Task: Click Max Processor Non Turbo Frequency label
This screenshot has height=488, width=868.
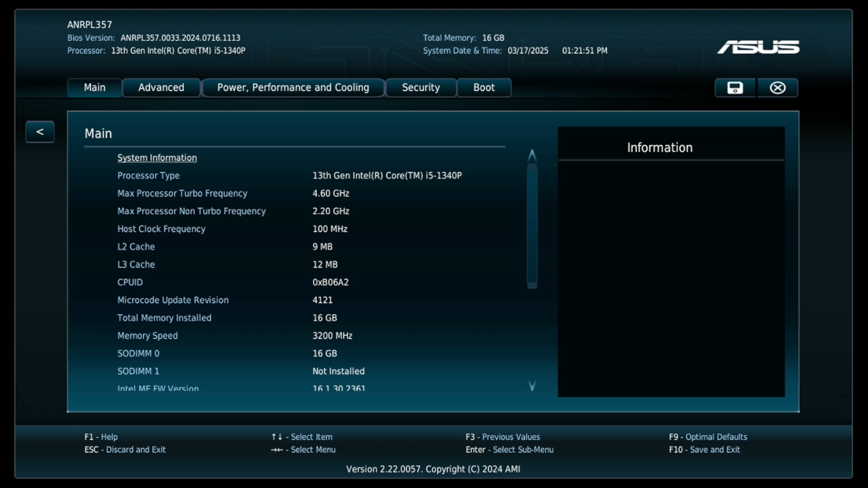Action: click(191, 211)
